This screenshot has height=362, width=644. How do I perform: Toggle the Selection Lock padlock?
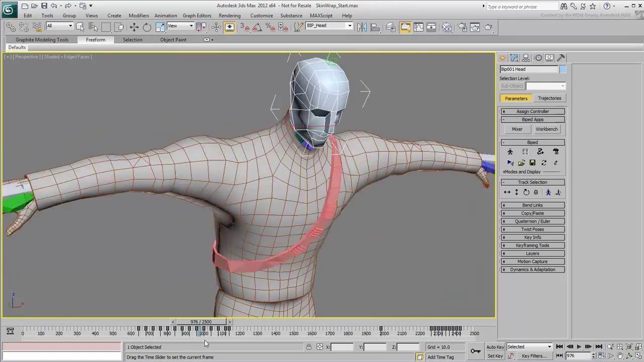[x=309, y=347]
